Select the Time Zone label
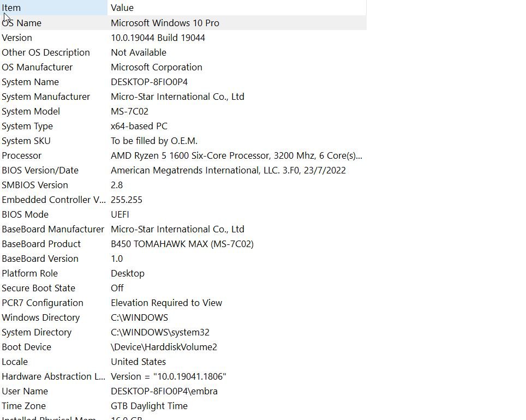The height and width of the screenshot is (420, 526). [x=24, y=406]
